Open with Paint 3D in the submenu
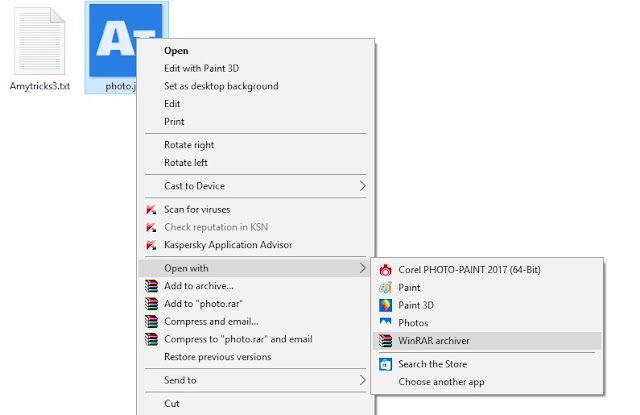The height and width of the screenshot is (415, 640). (x=487, y=305)
